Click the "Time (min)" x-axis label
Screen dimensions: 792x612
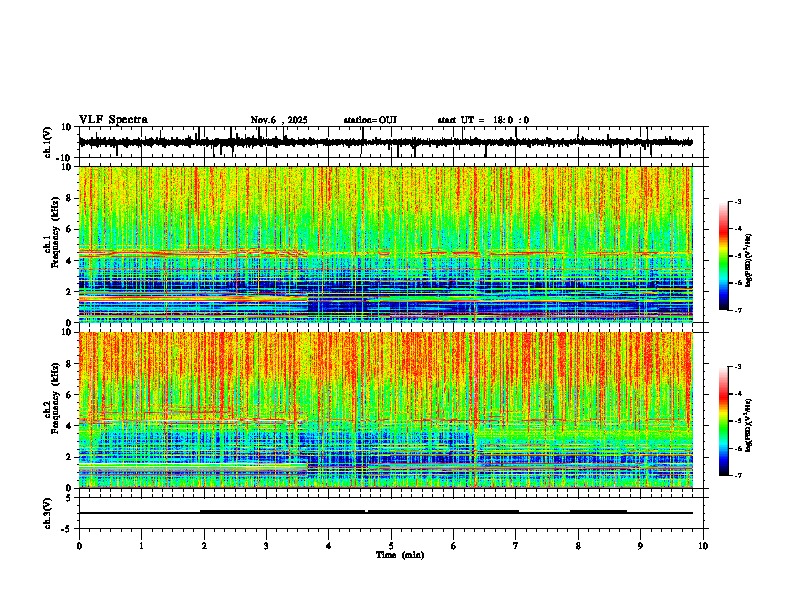point(400,555)
